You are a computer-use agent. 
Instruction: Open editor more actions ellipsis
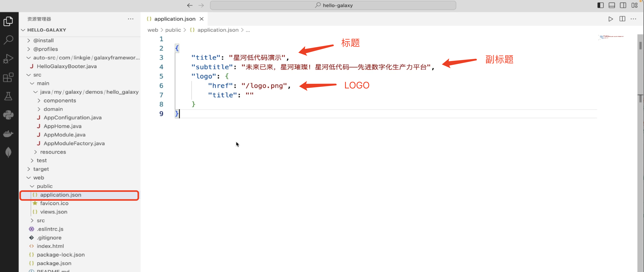click(x=633, y=19)
